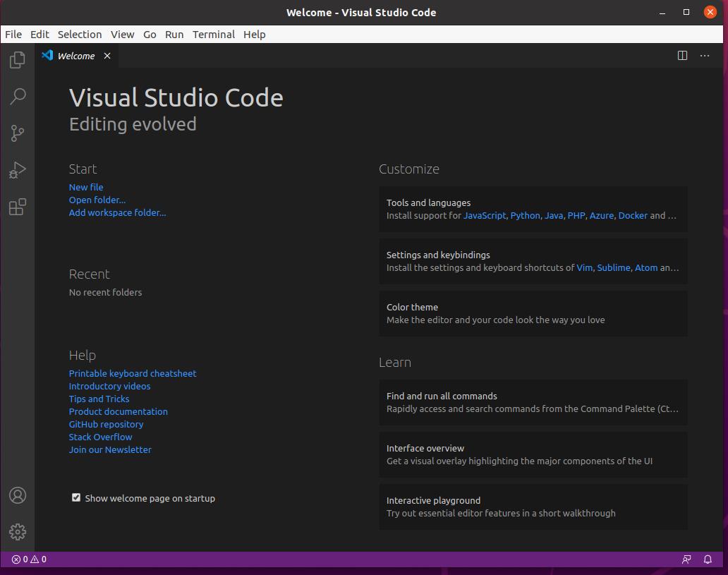Open the Interface overview card
This screenshot has height=575, width=728.
pyautogui.click(x=533, y=454)
